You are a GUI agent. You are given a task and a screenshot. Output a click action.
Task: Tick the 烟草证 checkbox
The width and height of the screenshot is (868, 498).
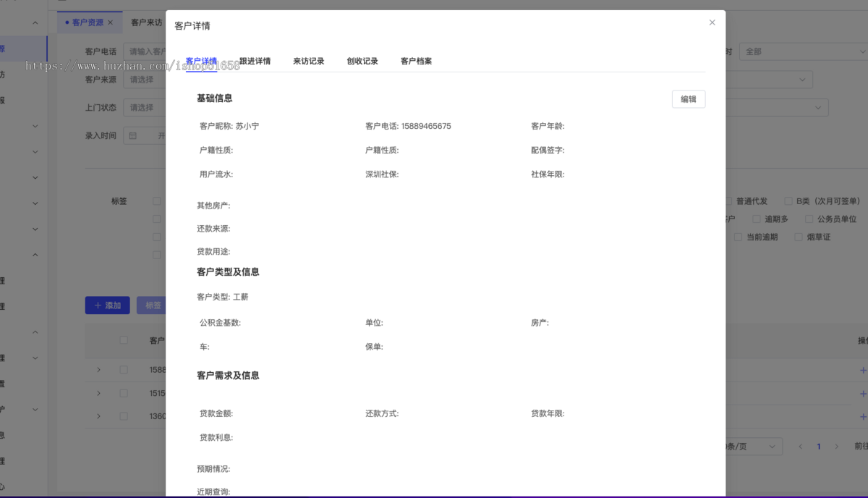pos(799,237)
